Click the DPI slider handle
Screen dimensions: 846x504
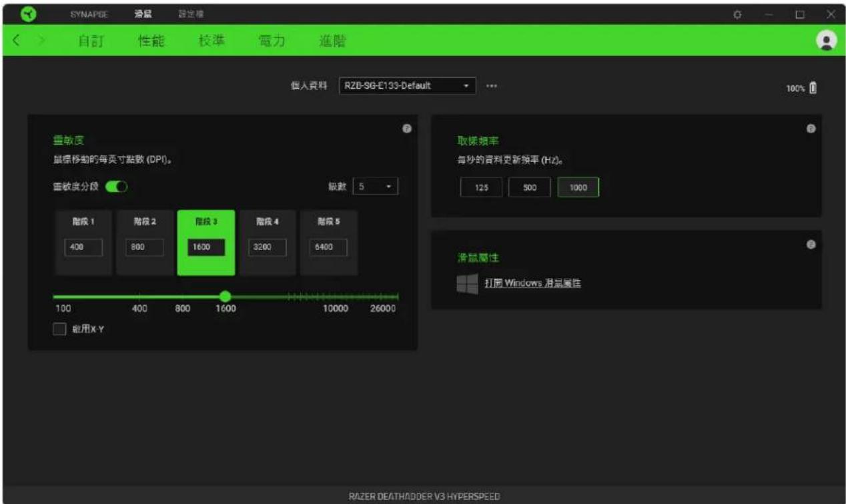225,296
